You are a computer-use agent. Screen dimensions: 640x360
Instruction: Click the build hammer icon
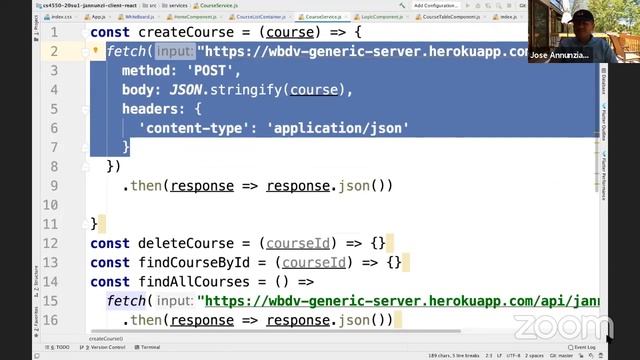(402, 6)
